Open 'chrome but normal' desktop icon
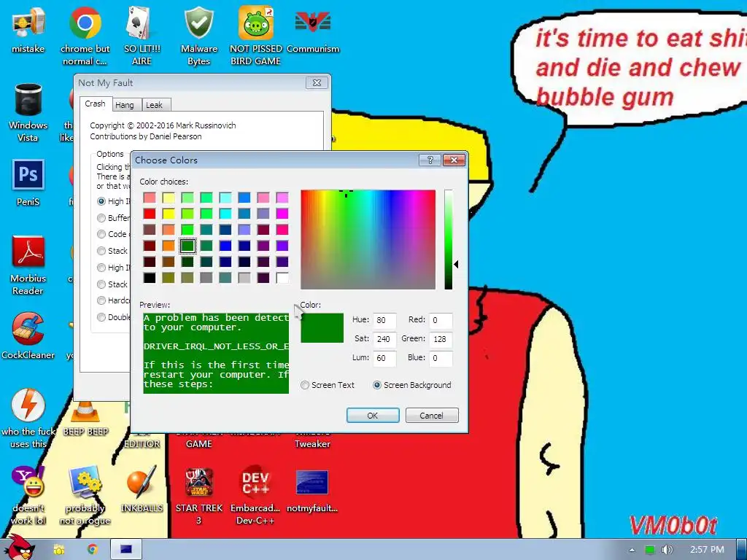 coord(85,36)
